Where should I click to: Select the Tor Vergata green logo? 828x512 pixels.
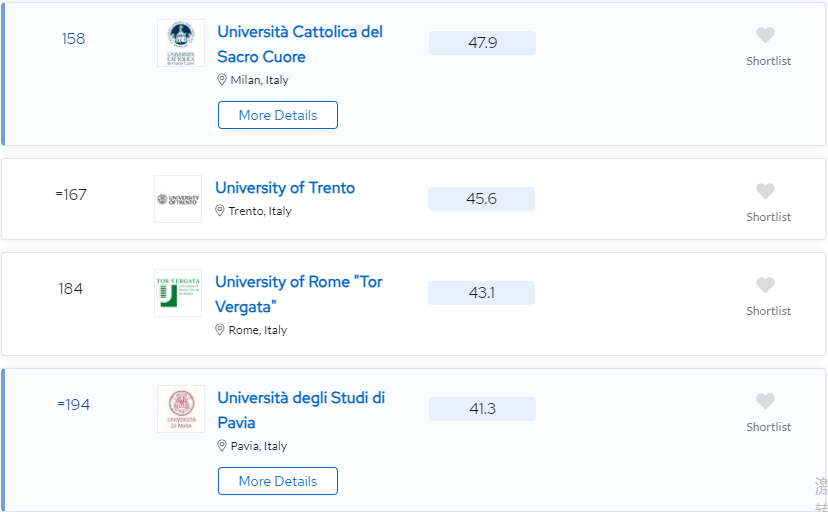click(x=178, y=293)
